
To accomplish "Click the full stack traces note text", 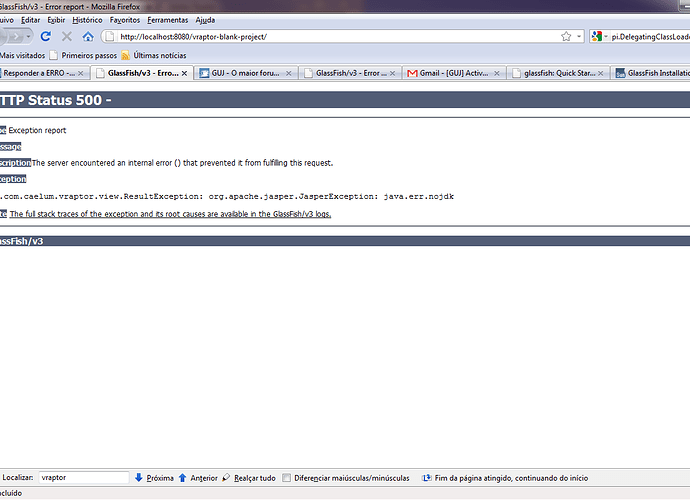I will tap(170, 214).
